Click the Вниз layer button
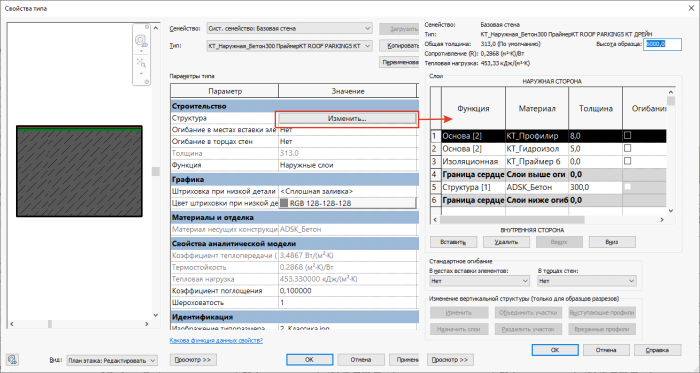The height and width of the screenshot is (373, 700). (612, 242)
